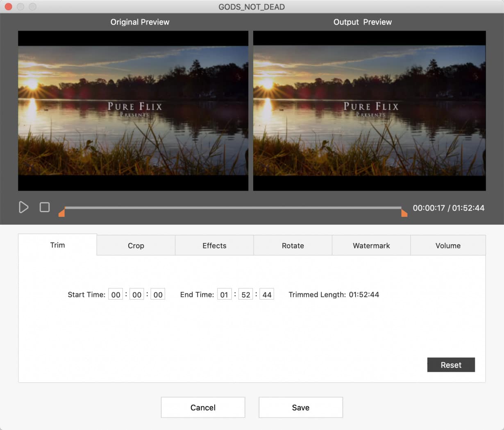
Task: Open the Effects tab
Action: coord(214,246)
